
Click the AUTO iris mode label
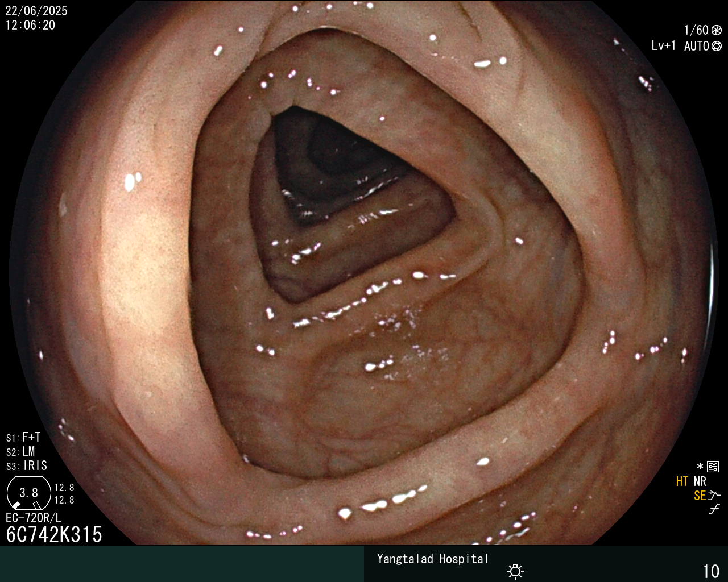click(697, 46)
